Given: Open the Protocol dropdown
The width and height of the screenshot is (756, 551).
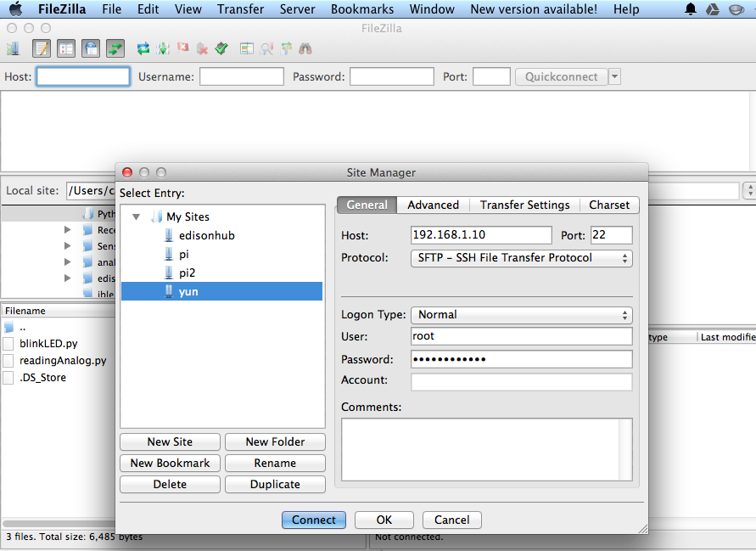Looking at the screenshot, I should click(521, 258).
